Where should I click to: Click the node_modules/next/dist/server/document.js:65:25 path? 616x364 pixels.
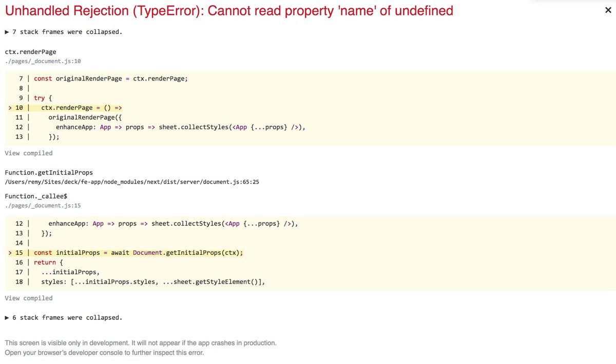click(131, 181)
